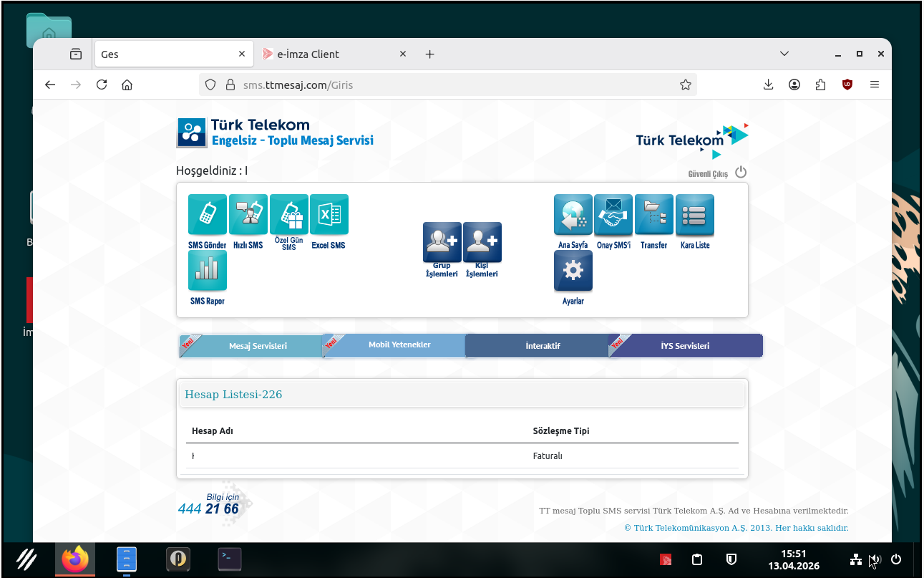Click the Güvenli Çıkış power icon
Screen dimensions: 924x578
[741, 172]
